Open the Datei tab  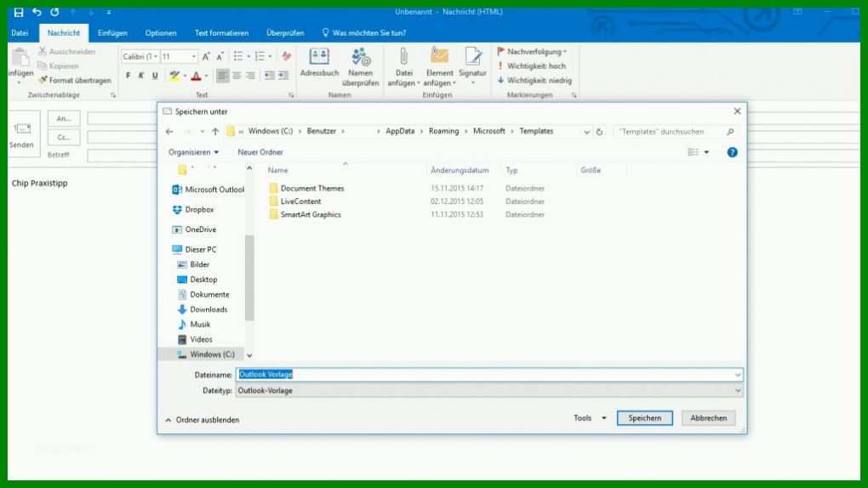click(20, 33)
